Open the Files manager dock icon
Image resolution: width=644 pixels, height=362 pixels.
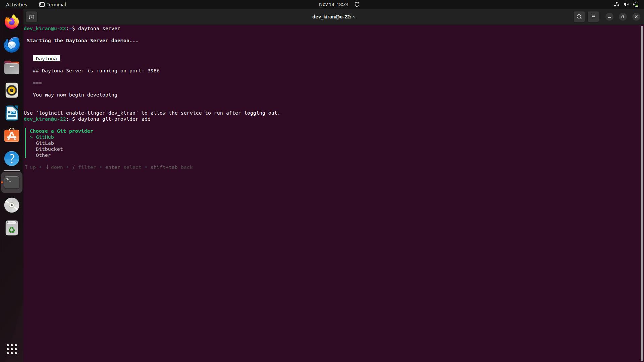click(x=12, y=67)
